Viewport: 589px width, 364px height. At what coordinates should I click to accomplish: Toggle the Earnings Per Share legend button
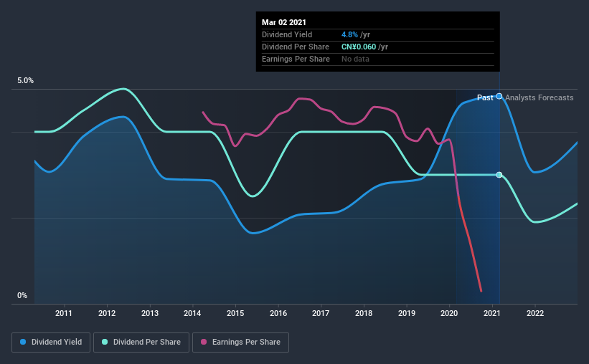click(240, 343)
